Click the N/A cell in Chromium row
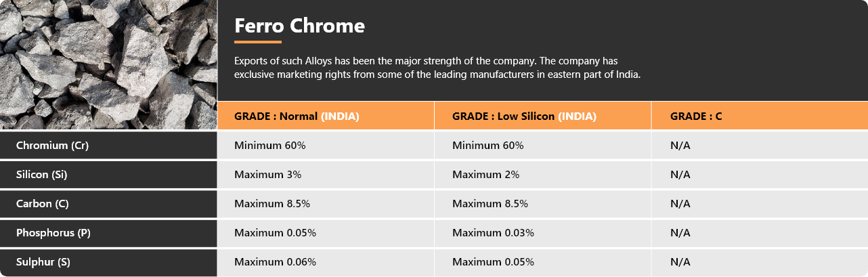This screenshot has height=277, width=868. pyautogui.click(x=760, y=146)
